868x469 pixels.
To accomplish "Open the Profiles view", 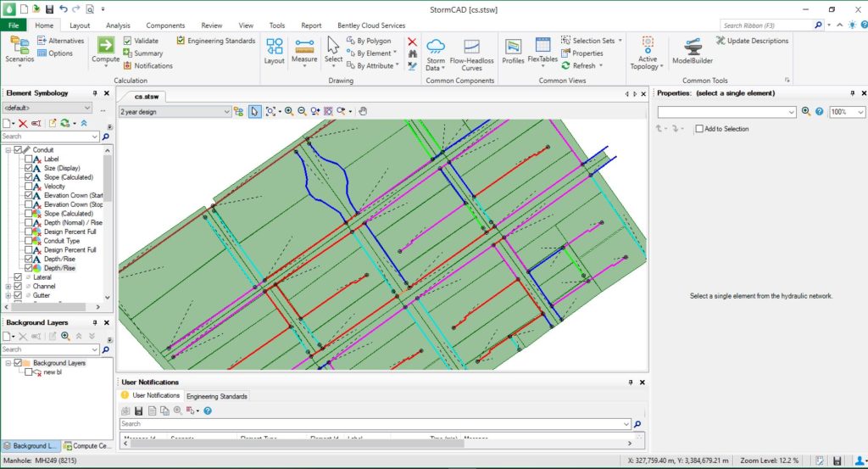I will 513,51.
